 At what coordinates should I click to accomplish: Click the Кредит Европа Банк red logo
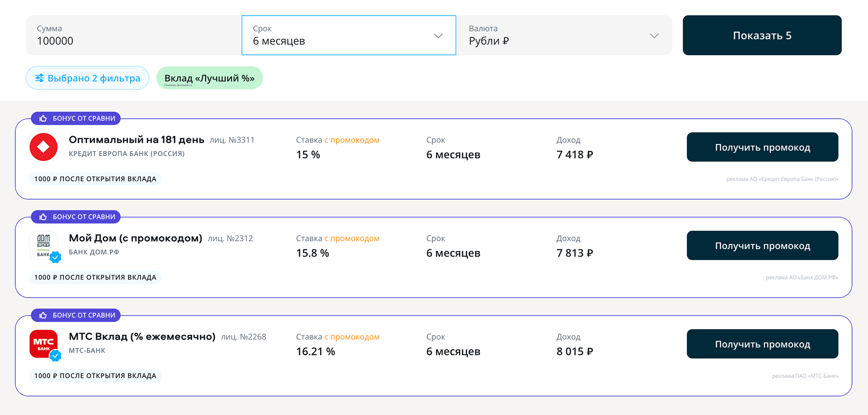pos(43,147)
